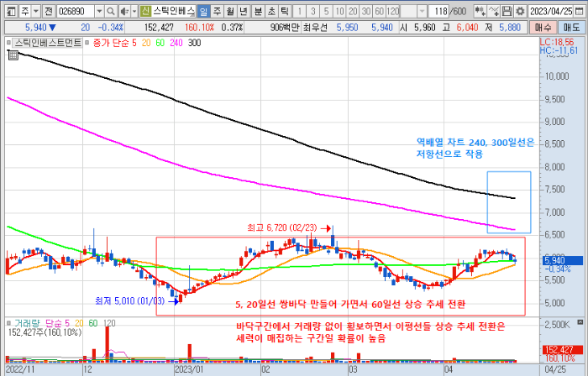Select the 초 second period tab
This screenshot has height=376, width=588.
(x=271, y=12)
